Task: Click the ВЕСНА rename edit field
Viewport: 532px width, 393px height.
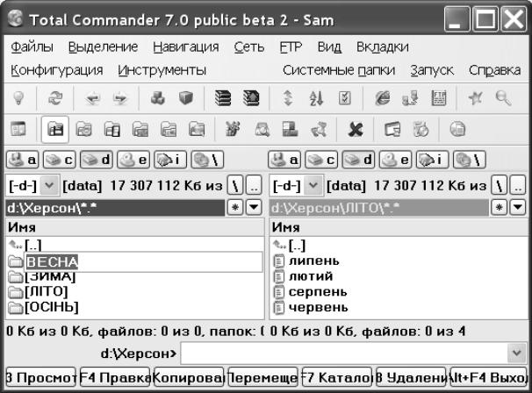Action: pyautogui.click(x=143, y=261)
